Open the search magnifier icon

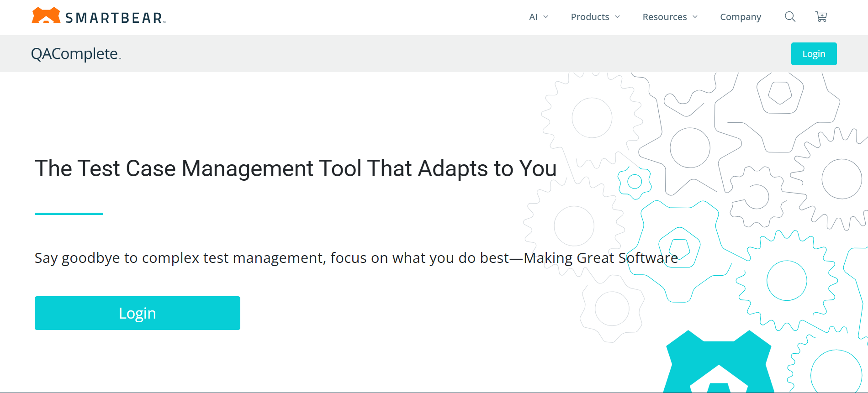[x=790, y=17]
